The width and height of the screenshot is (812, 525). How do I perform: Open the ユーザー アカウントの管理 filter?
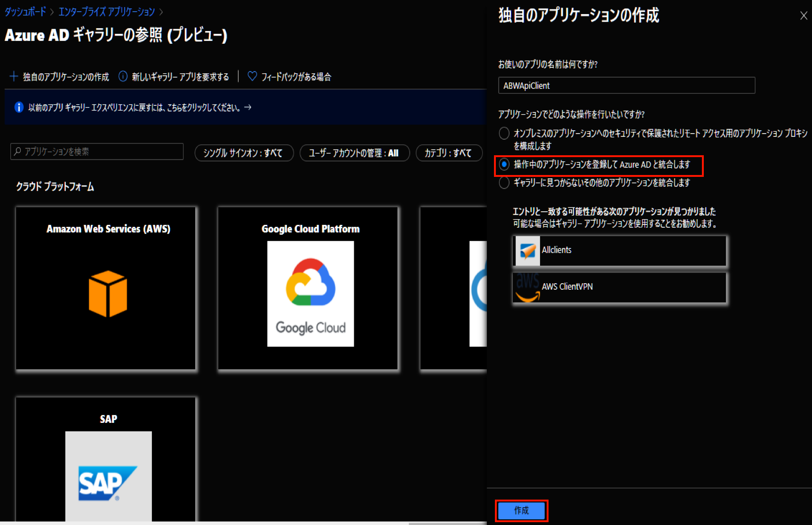point(355,153)
